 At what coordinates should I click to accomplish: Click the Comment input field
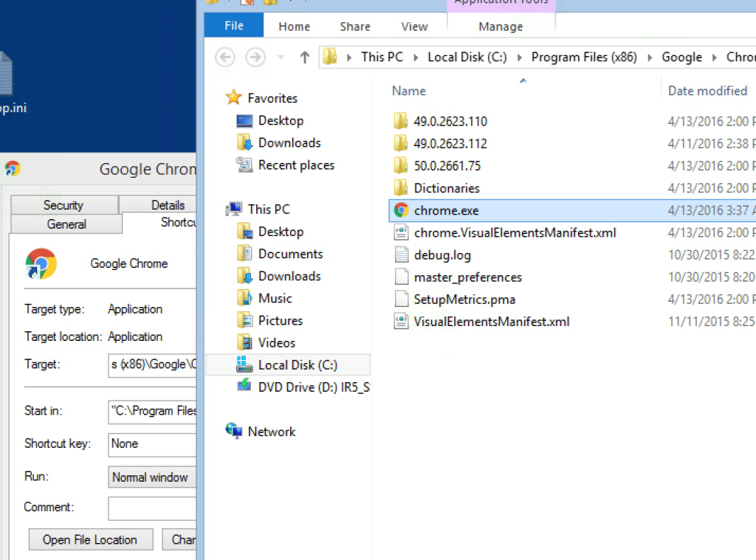coord(152,508)
